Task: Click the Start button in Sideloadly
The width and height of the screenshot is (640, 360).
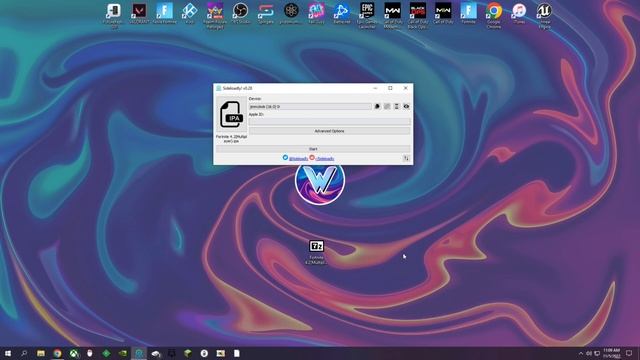Action: (313, 149)
